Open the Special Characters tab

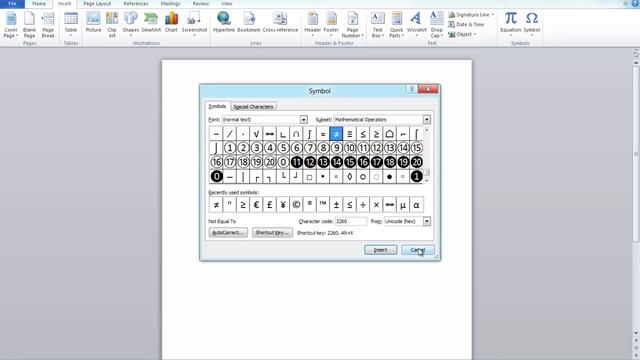(253, 107)
